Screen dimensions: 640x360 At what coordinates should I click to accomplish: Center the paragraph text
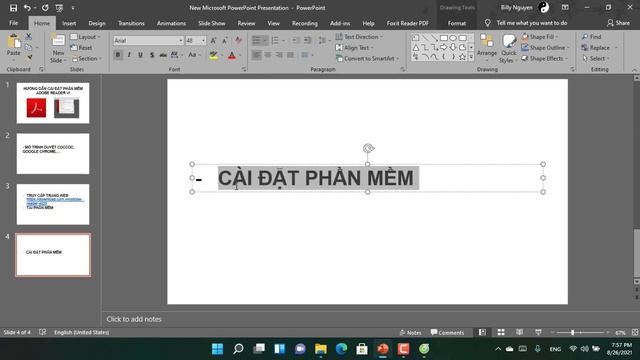click(x=268, y=55)
